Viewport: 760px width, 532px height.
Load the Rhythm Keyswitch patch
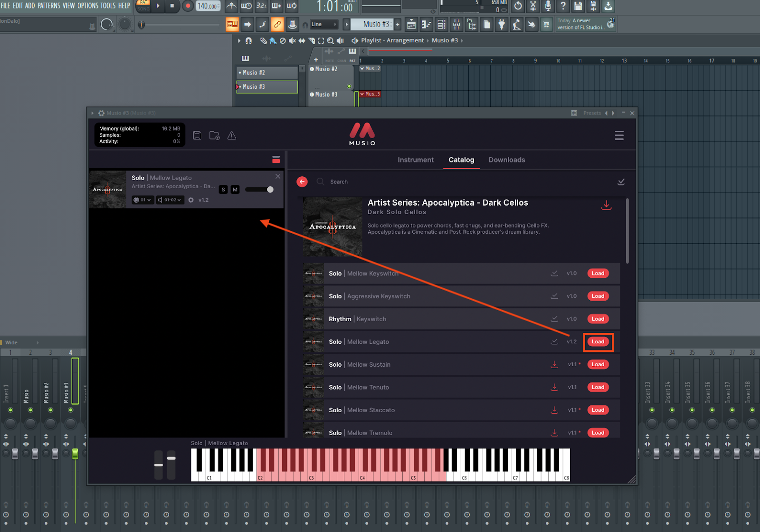[598, 319]
